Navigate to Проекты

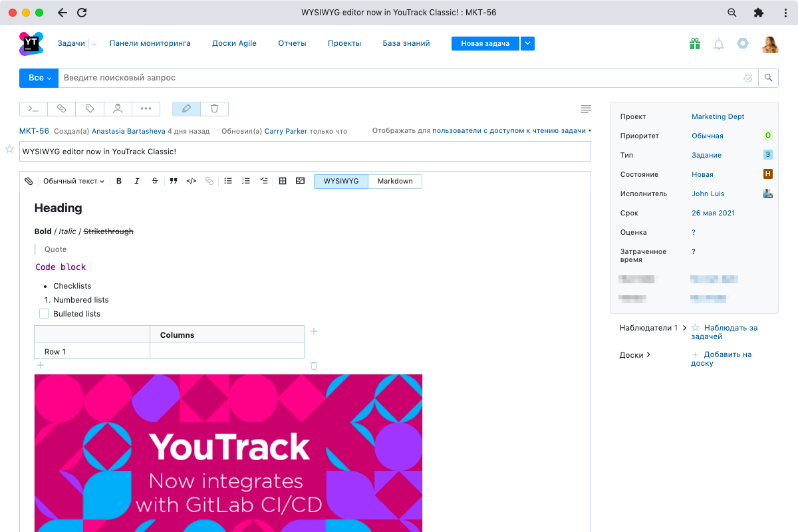click(x=344, y=43)
